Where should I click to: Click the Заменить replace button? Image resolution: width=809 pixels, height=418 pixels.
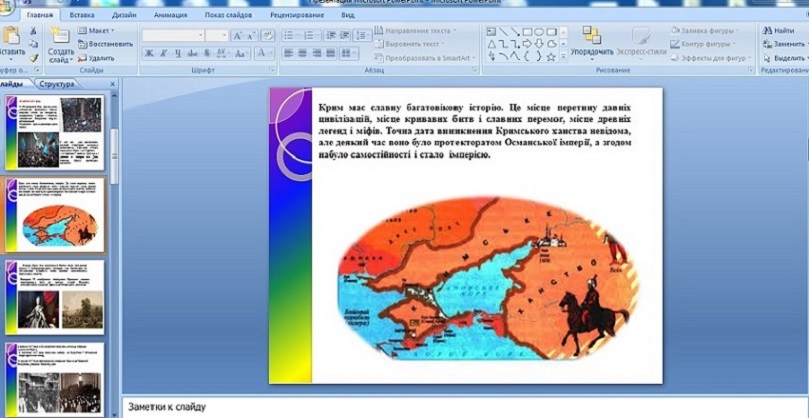785,44
